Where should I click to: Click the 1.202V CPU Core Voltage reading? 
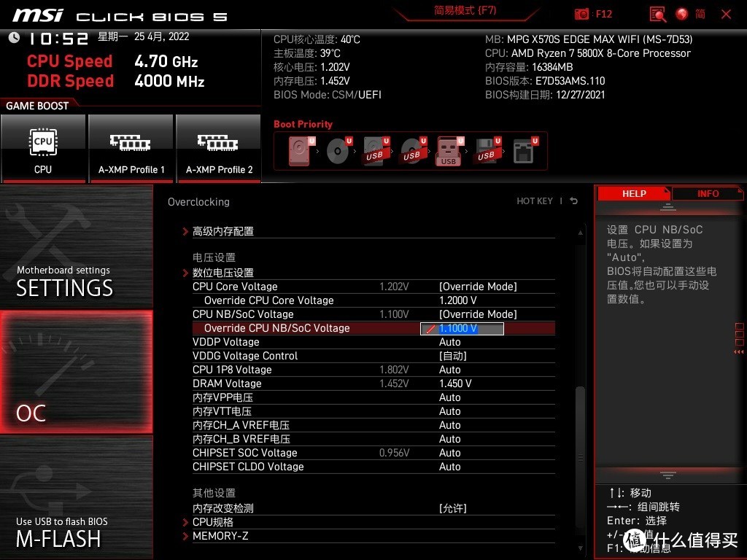coord(394,287)
